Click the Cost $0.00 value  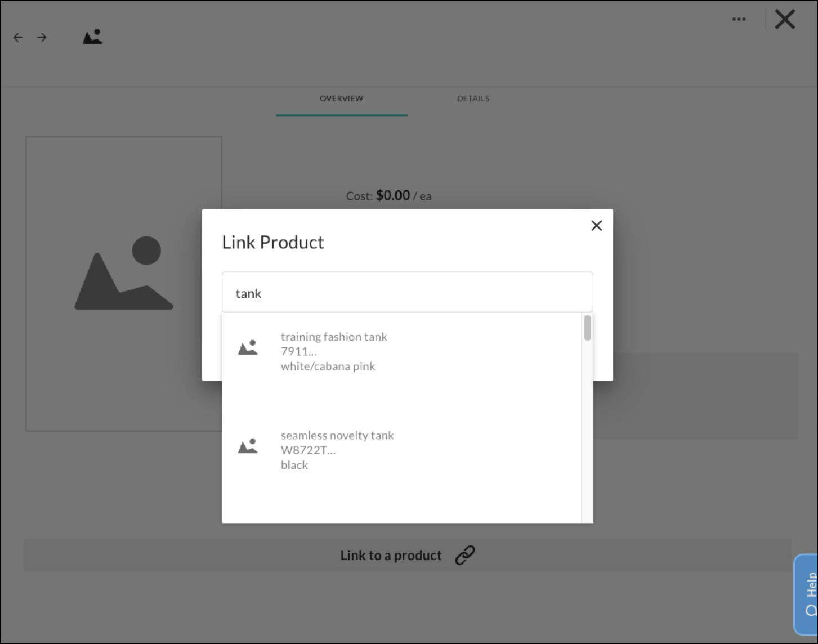pos(392,195)
